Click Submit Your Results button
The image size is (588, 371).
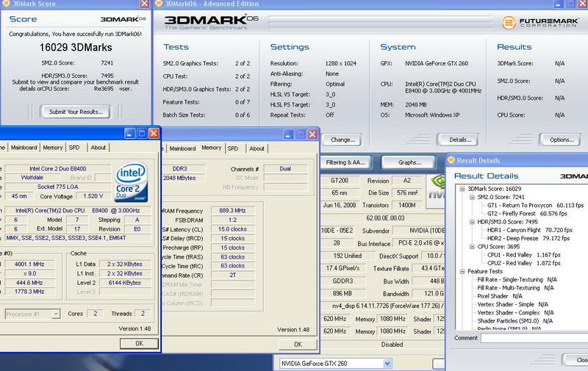tap(76, 112)
